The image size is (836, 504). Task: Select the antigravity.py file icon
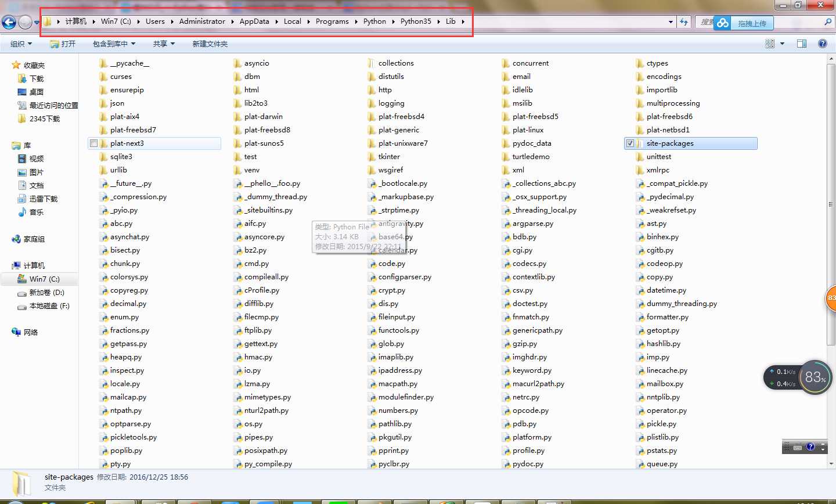[x=372, y=224]
